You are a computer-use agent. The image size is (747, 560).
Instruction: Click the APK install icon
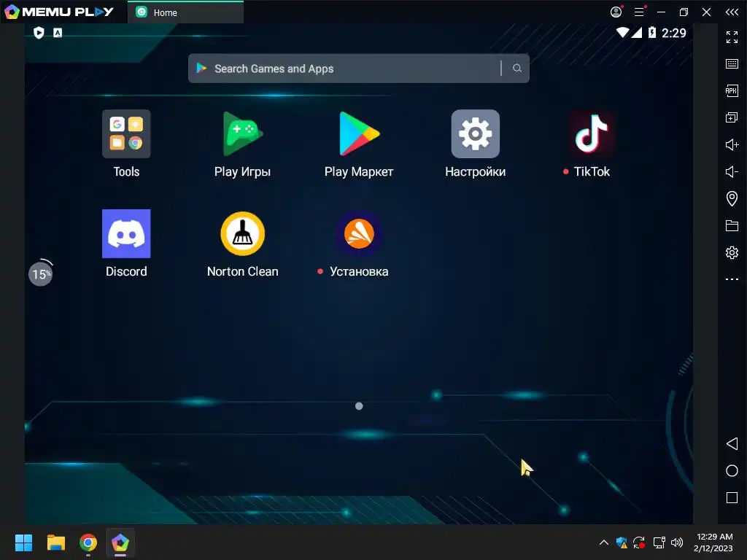[x=732, y=90]
